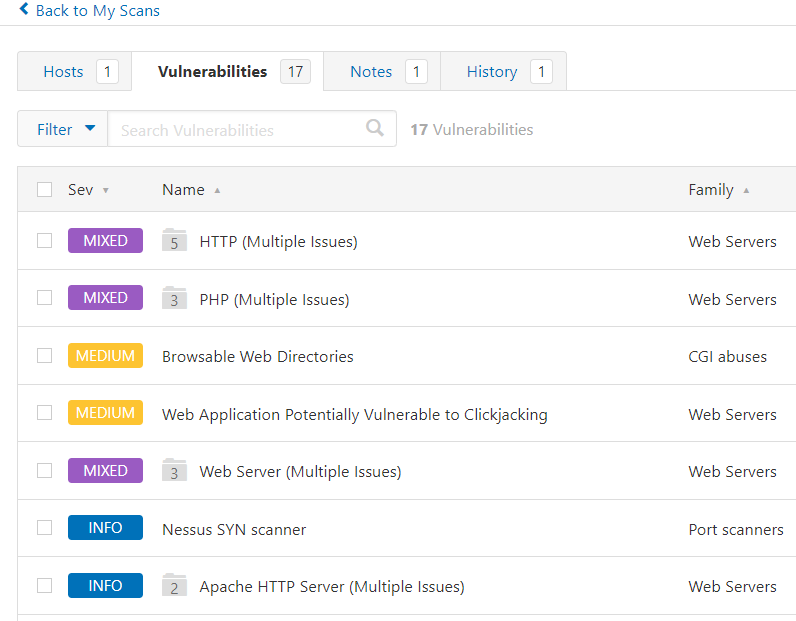Click Web Servers family in Apache row
Screen dimensions: 796x621
click(732, 587)
